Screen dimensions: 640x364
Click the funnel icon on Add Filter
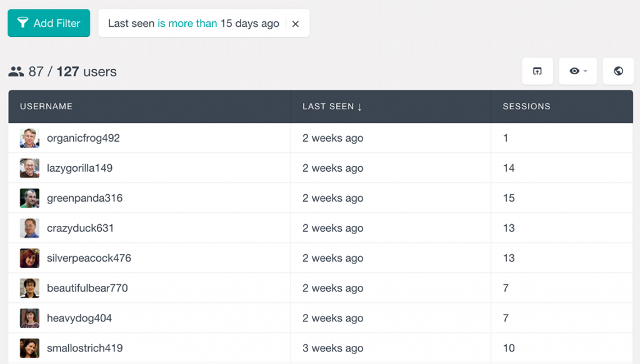(24, 22)
